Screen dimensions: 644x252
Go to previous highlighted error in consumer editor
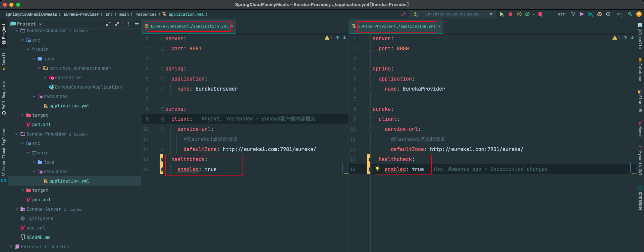(337, 38)
